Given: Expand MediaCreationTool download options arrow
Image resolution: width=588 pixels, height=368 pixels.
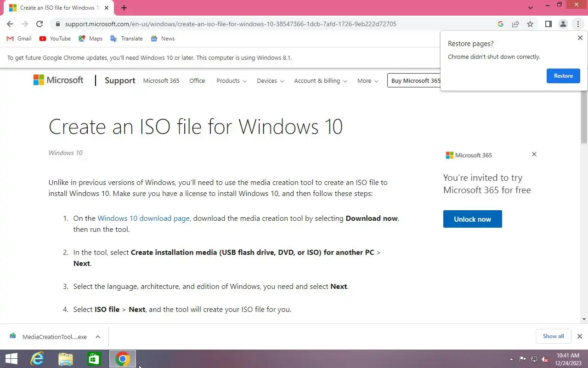Looking at the screenshot, I should tap(98, 337).
